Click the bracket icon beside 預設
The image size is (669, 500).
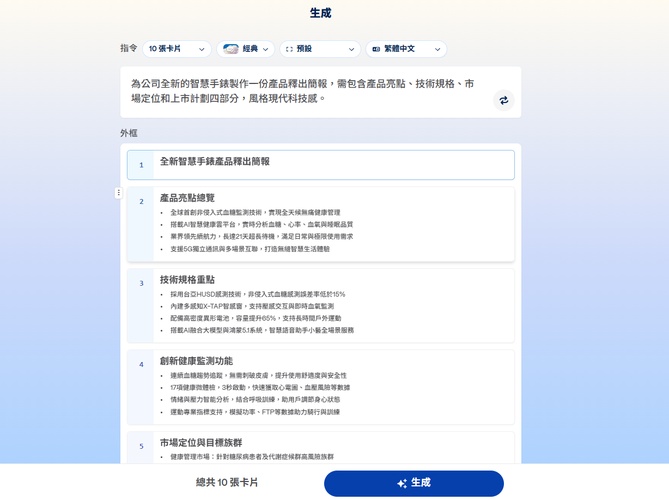pyautogui.click(x=289, y=49)
